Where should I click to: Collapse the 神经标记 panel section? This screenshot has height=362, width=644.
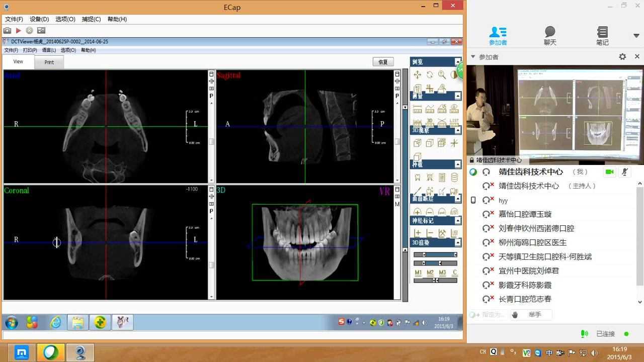458,221
